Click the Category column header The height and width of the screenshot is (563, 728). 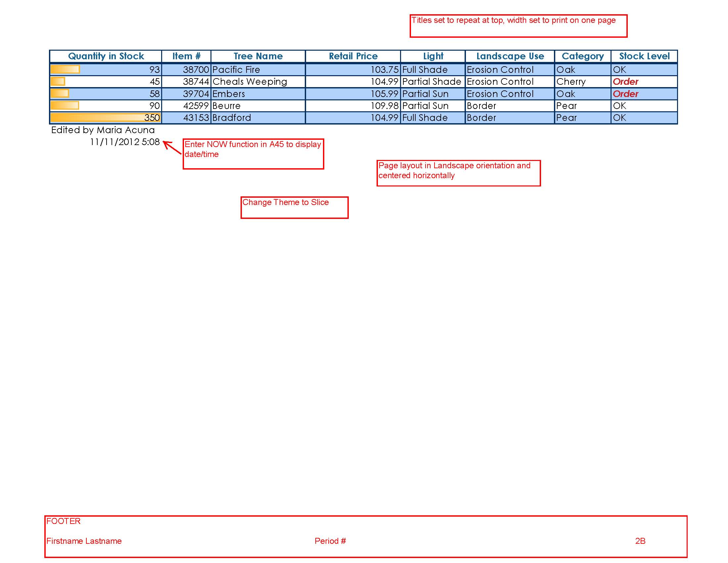583,56
